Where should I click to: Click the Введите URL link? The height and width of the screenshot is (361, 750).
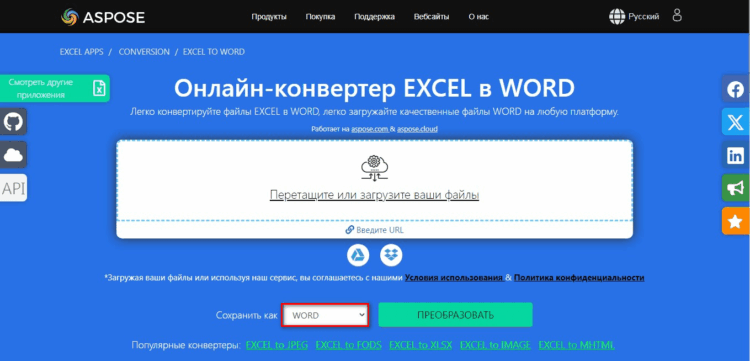tap(375, 230)
